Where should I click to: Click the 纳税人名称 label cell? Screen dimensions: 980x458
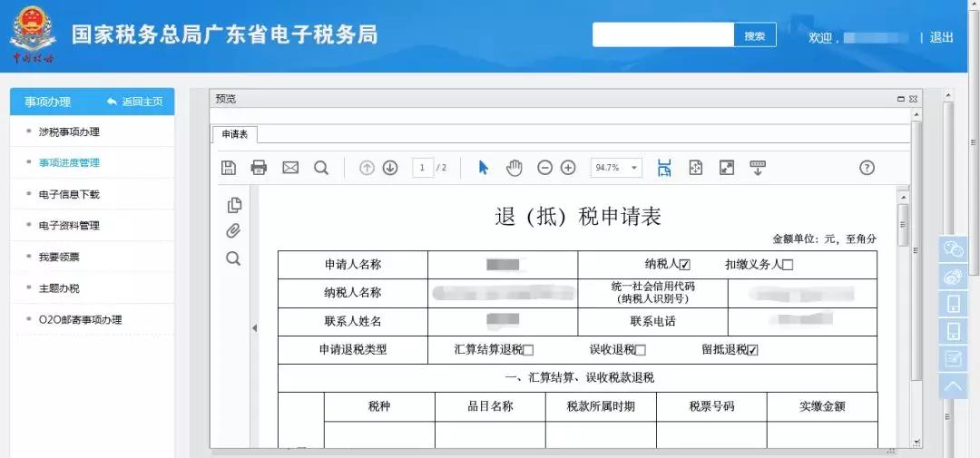[352, 293]
